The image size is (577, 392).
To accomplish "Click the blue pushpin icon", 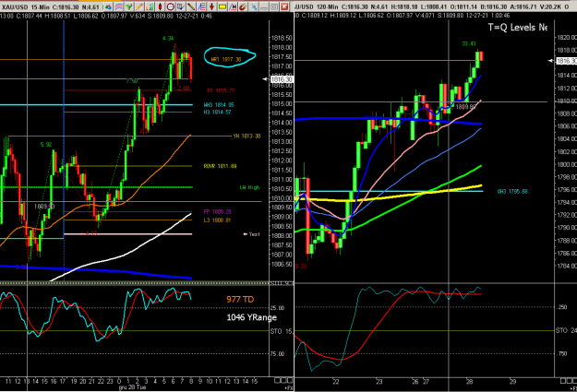I will (x=254, y=6).
